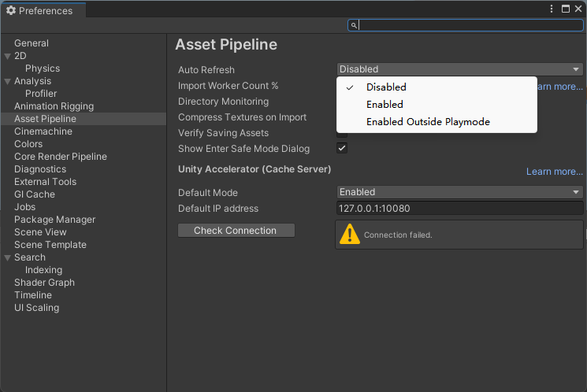Collapse the 2D category
The height and width of the screenshot is (392, 587).
coord(8,56)
